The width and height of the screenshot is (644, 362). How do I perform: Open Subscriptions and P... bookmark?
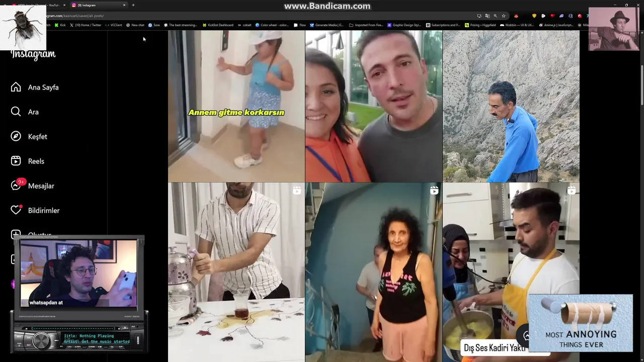click(x=443, y=25)
